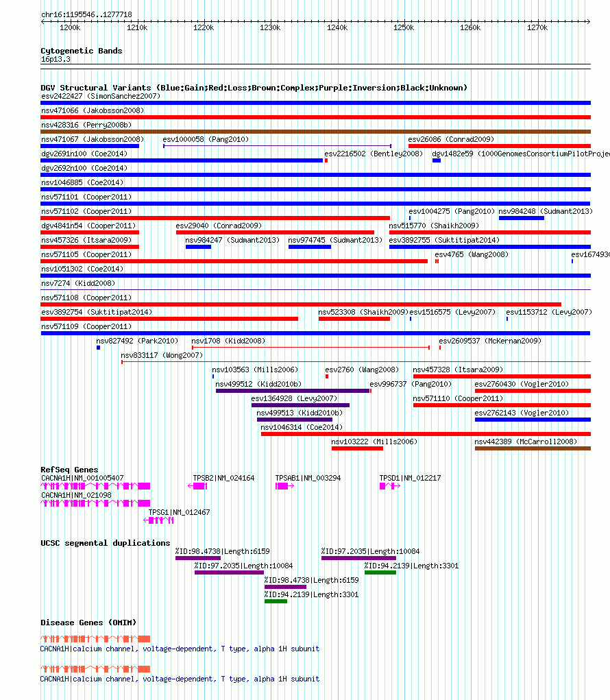610x700 pixels.
Task: Open esv26086 (Conrad2009) variant label
Action: (x=451, y=139)
